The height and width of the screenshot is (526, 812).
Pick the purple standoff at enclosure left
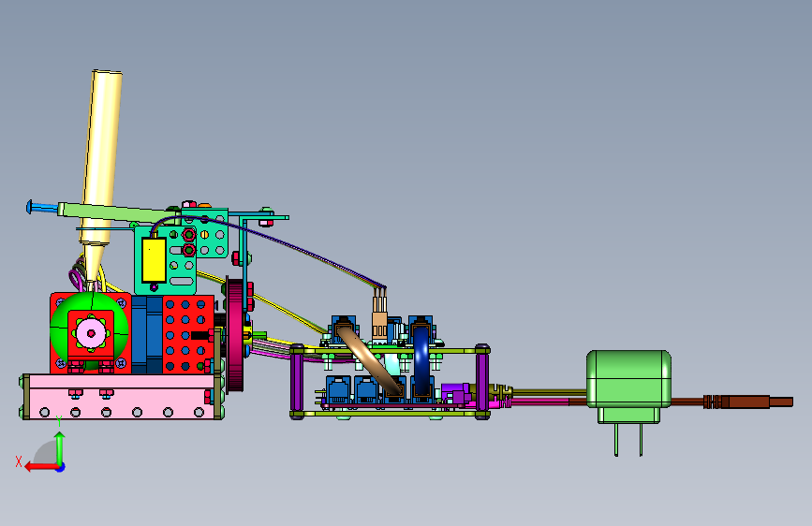(297, 382)
